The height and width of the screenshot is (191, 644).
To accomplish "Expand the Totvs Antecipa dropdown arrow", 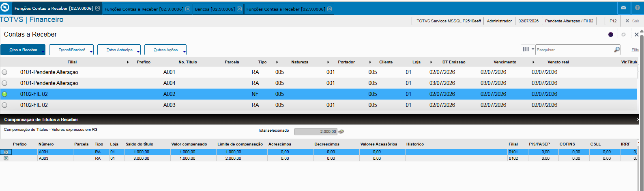I will coord(138,52).
